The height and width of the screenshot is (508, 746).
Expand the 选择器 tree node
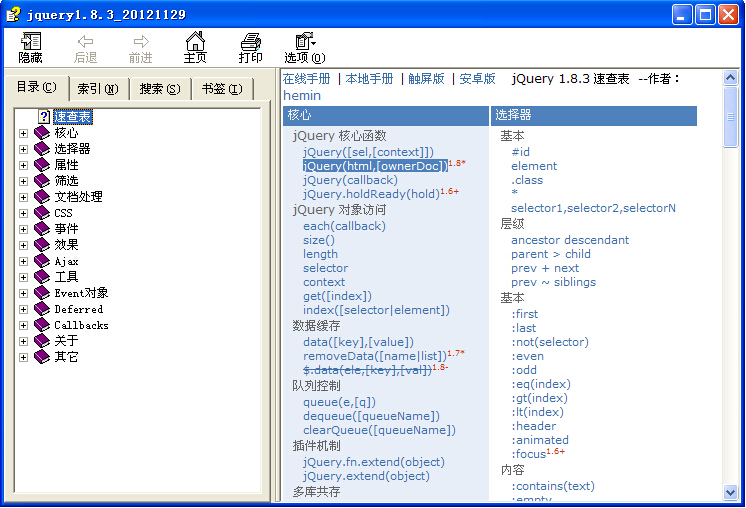point(23,149)
